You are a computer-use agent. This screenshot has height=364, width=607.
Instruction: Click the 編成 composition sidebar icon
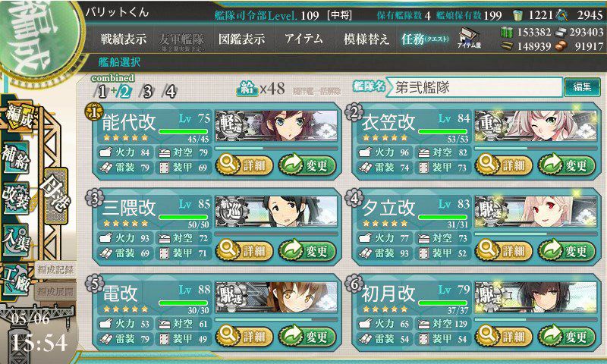tap(18, 115)
